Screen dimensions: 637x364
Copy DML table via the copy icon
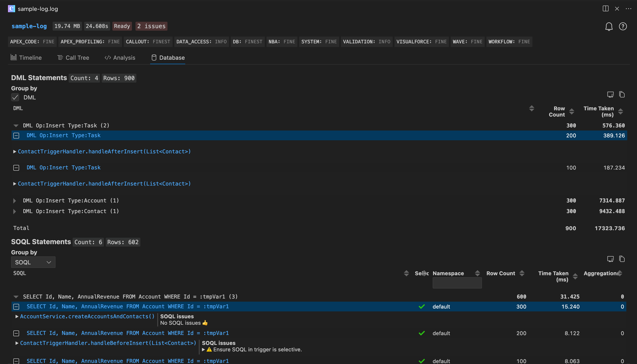622,94
